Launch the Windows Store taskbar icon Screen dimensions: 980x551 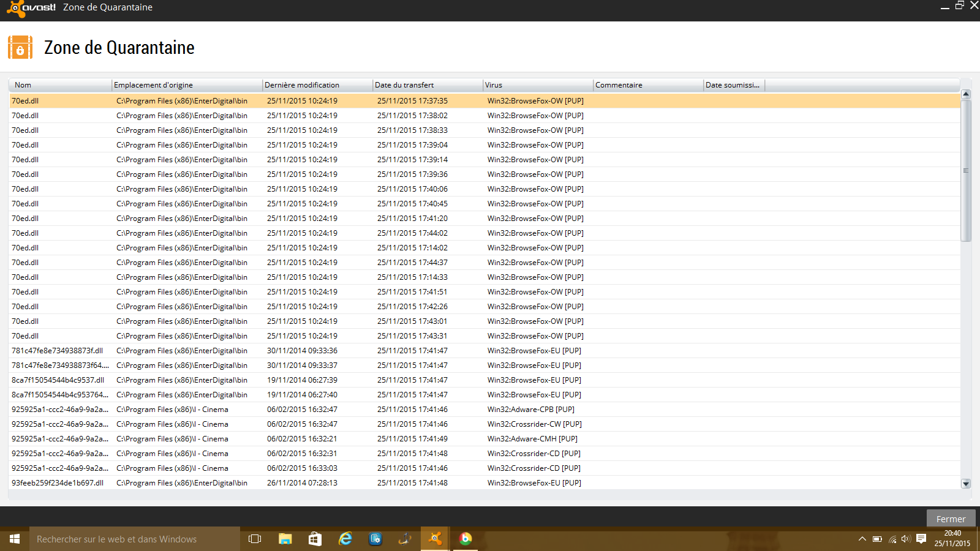[315, 539]
